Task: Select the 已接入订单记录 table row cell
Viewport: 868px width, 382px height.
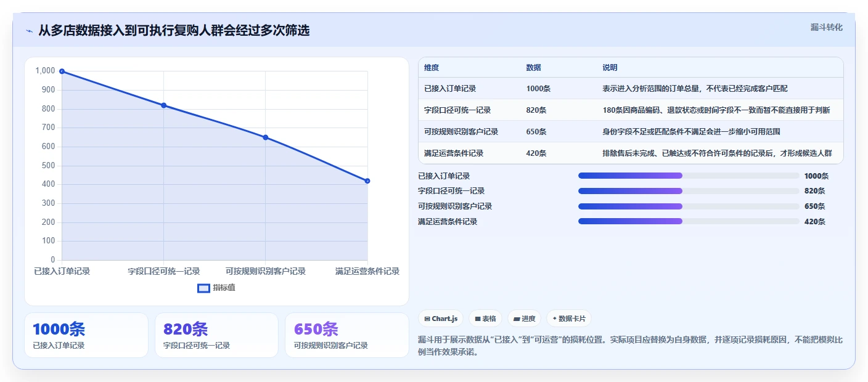Action: click(x=450, y=89)
